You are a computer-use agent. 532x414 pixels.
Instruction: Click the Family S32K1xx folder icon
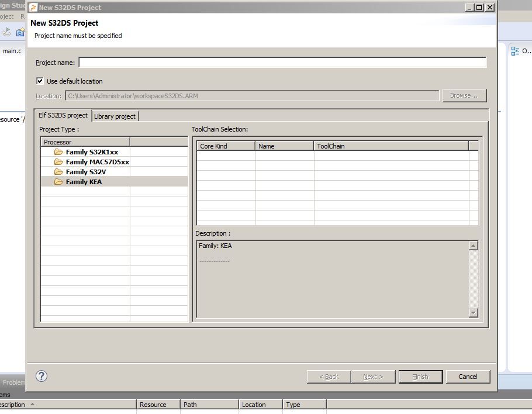[58, 152]
